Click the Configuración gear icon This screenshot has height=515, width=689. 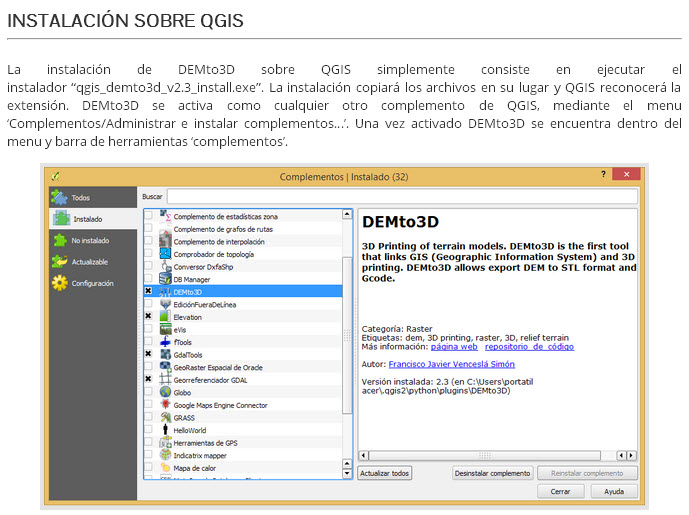[x=59, y=283]
